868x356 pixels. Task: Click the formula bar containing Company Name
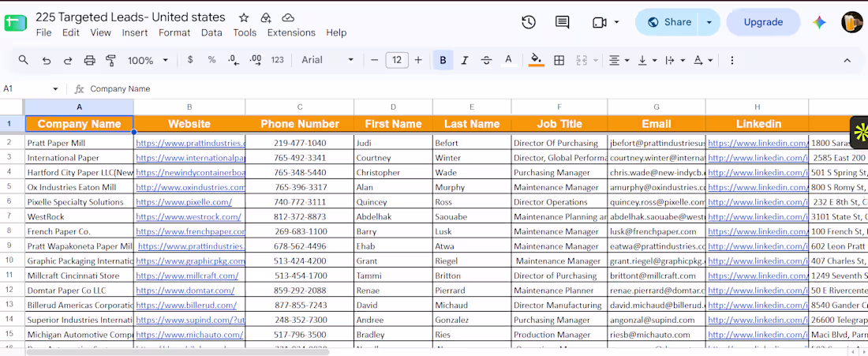476,88
